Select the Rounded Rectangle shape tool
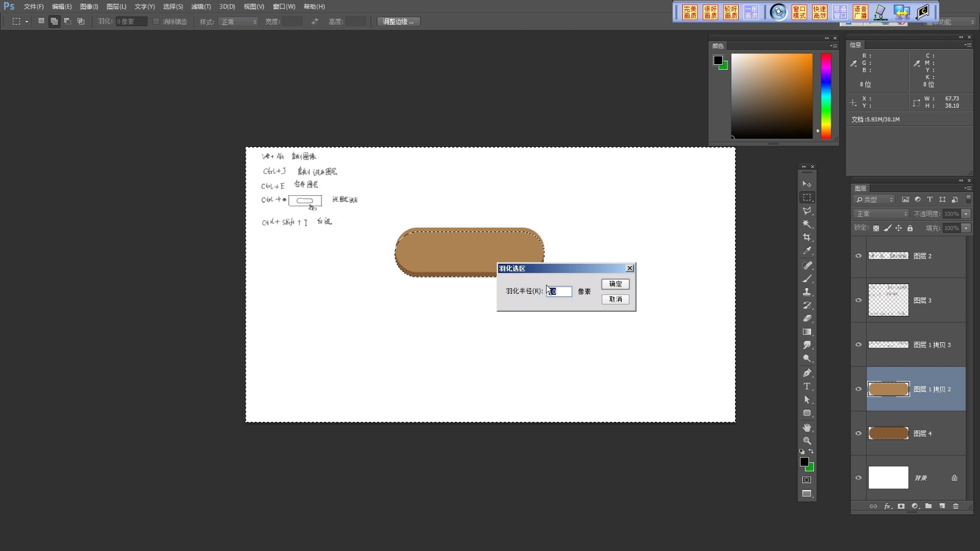The image size is (980, 551). pyautogui.click(x=807, y=413)
